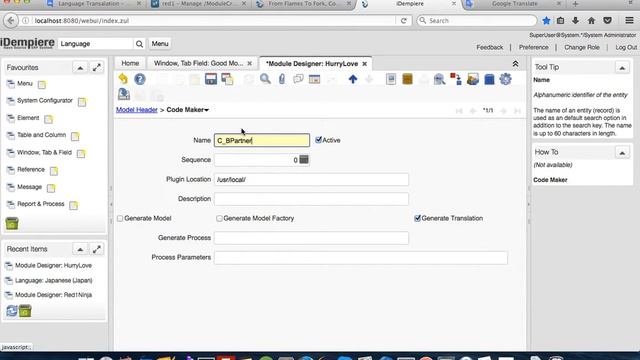Click the Process Parameters input field
Viewport: 640px width, 360px height.
tap(361, 258)
